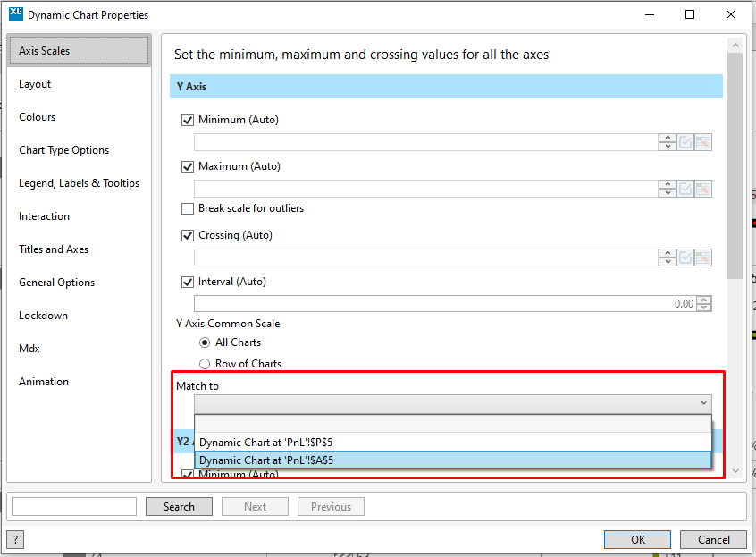Screen dimensions: 756x557
Task: Click inside the search text field
Action: 73,506
